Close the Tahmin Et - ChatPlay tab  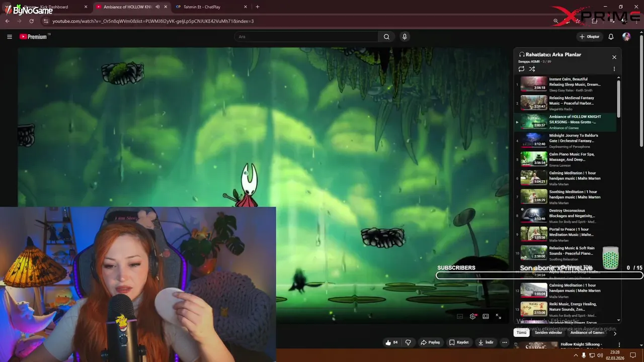[x=246, y=7]
